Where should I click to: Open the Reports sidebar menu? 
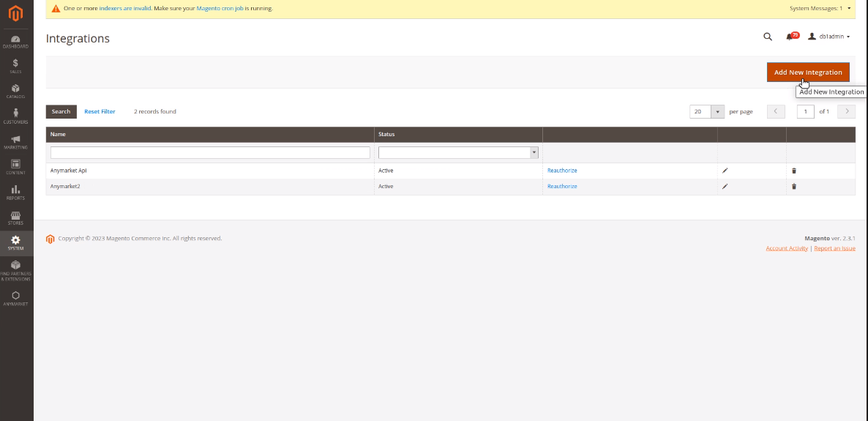click(x=15, y=193)
